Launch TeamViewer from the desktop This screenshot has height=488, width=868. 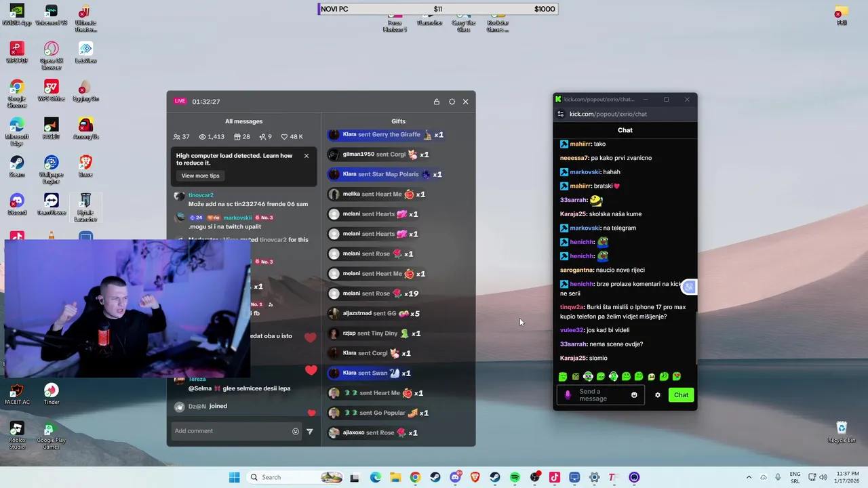coord(51,205)
